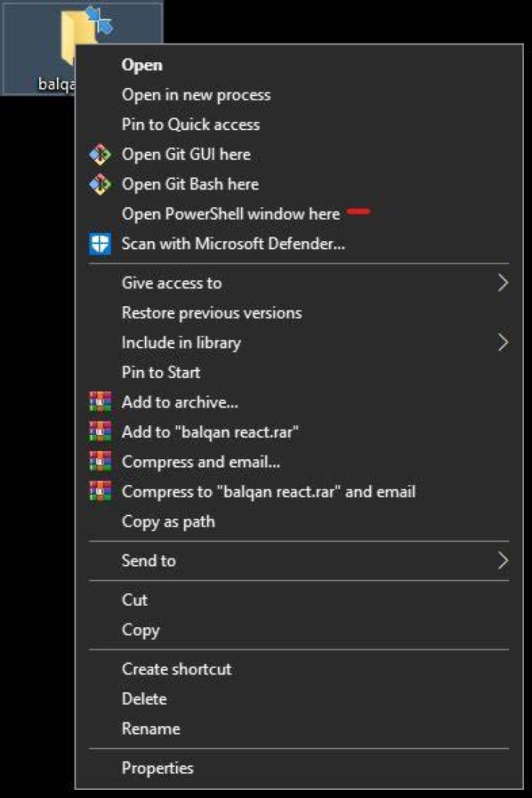The width and height of the screenshot is (532, 798).
Task: Click the Git GUI icon in the menu
Action: click(x=100, y=155)
